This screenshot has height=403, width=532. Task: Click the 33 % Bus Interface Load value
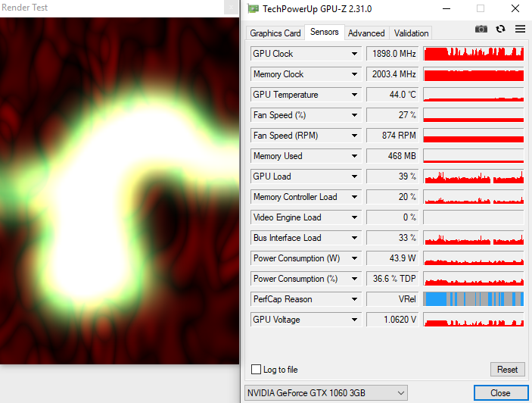point(393,238)
